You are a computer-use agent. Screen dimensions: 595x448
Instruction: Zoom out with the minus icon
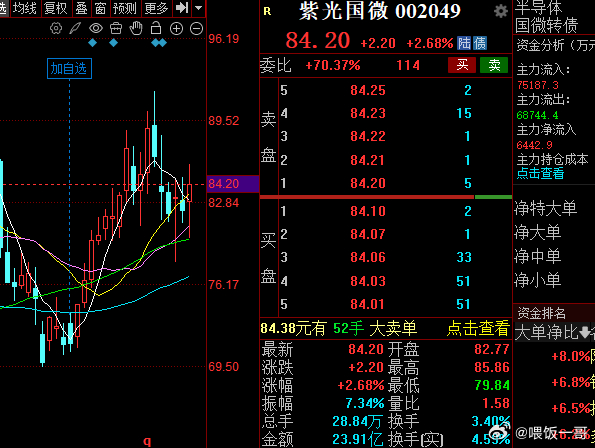coord(196,29)
